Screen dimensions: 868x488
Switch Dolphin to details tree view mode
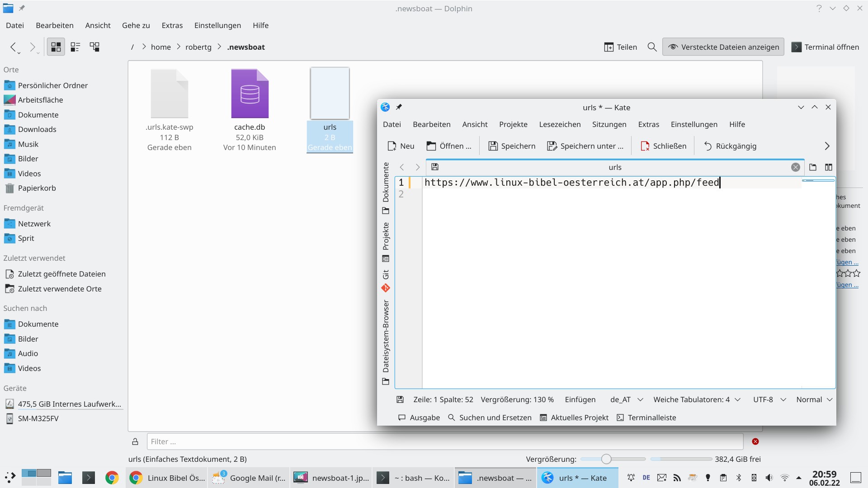94,47
